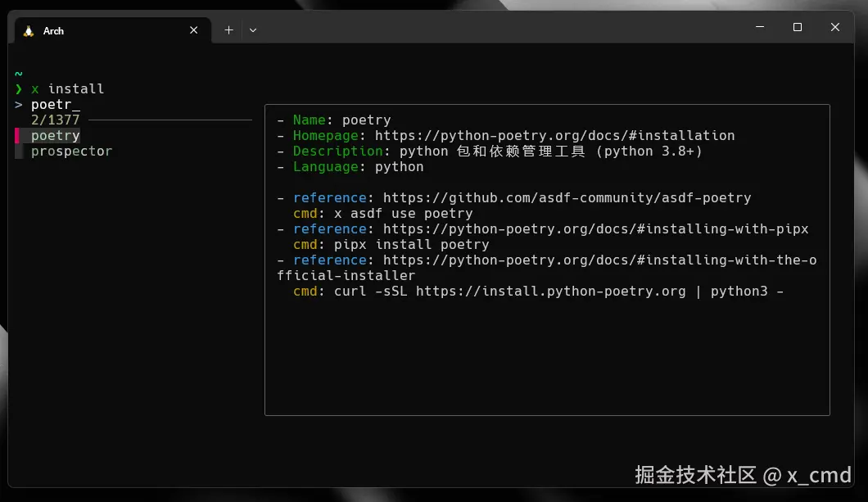Click the 'pipx install poetry' command

pos(411,244)
